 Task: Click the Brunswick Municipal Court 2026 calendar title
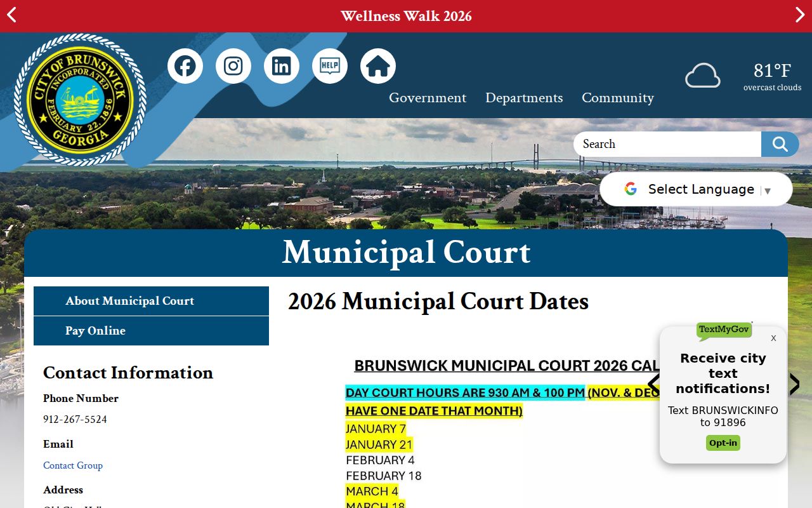click(507, 366)
